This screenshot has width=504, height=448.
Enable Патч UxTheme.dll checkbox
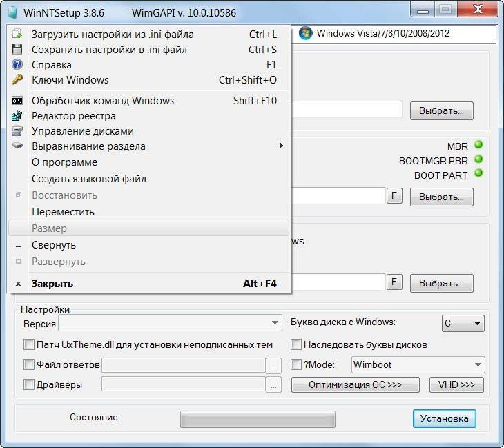pos(29,345)
